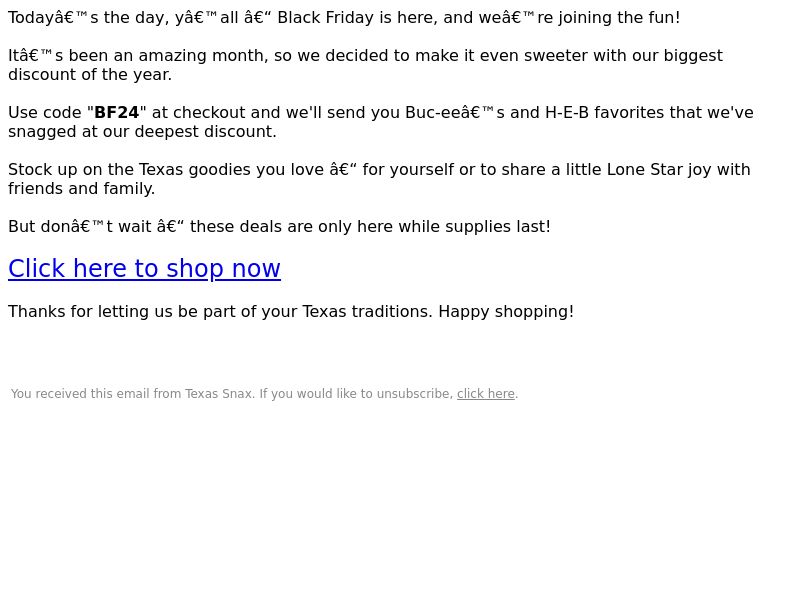Click the unsubscribe "click here" link
The width and height of the screenshot is (800, 600).
[486, 394]
